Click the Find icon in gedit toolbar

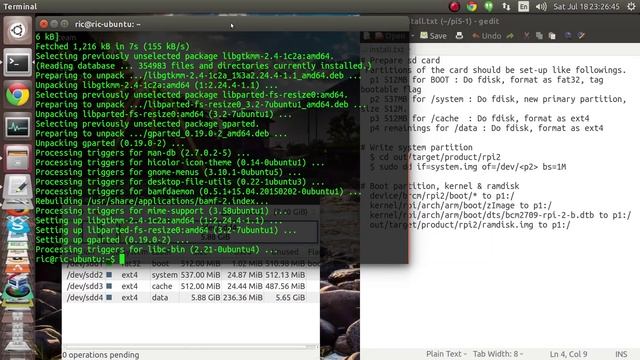point(568,36)
